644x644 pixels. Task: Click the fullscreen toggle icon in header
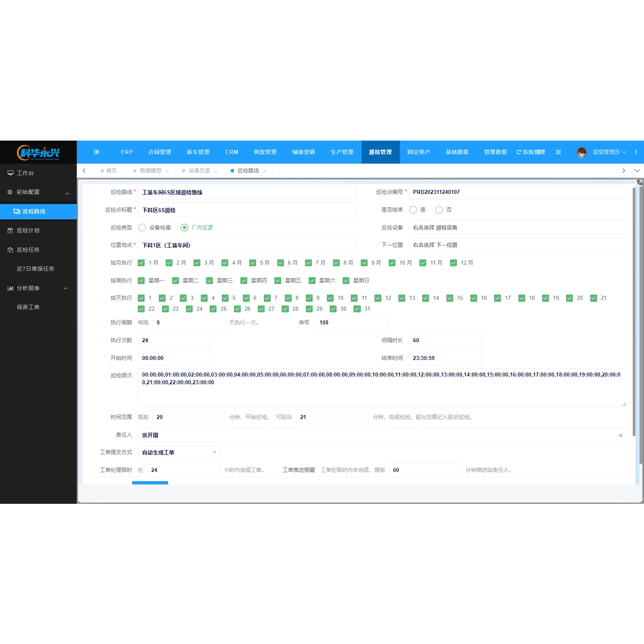pos(558,152)
